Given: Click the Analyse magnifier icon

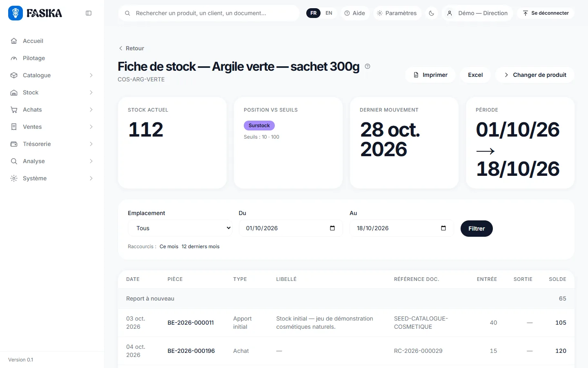Looking at the screenshot, I should coord(14,161).
